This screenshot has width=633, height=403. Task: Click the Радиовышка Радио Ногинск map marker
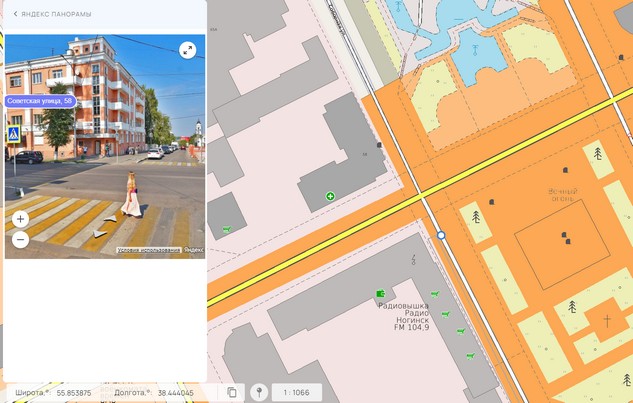pyautogui.click(x=380, y=294)
